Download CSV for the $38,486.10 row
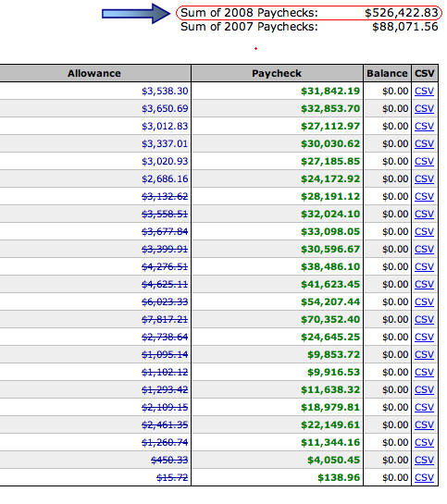The height and width of the screenshot is (504, 447). tap(424, 266)
